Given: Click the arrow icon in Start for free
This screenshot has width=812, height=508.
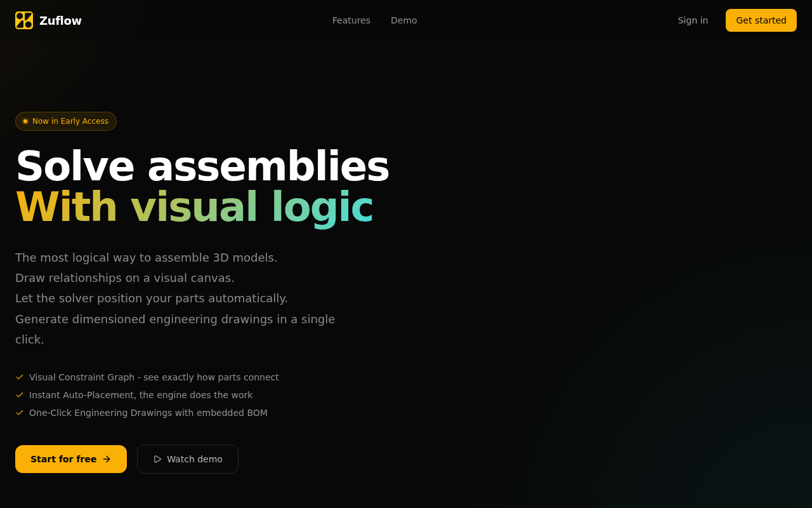Looking at the screenshot, I should [x=107, y=459].
